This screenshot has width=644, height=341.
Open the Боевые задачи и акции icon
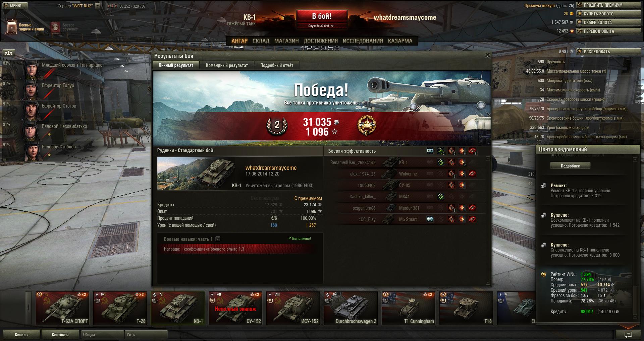(12, 27)
